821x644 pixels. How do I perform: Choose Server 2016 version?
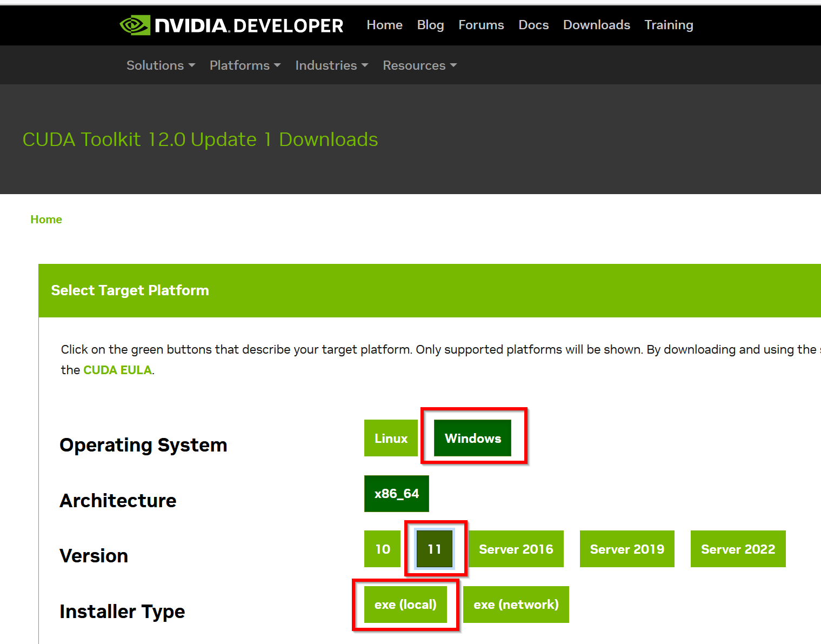tap(516, 549)
